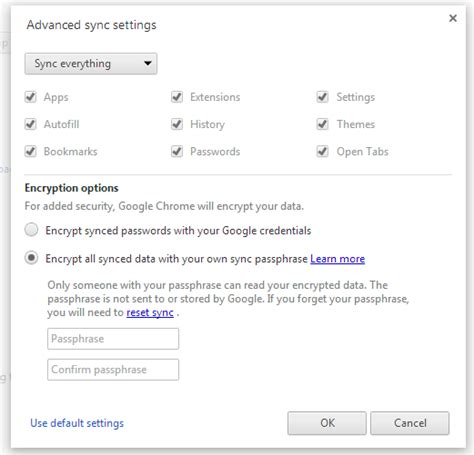
Task: Toggle the Passwords checkbox
Action: (177, 152)
